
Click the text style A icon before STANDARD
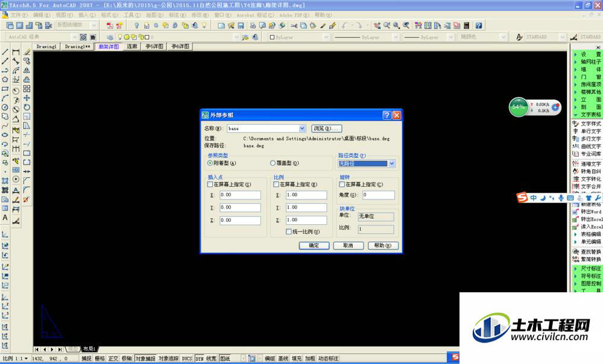pyautogui.click(x=519, y=37)
